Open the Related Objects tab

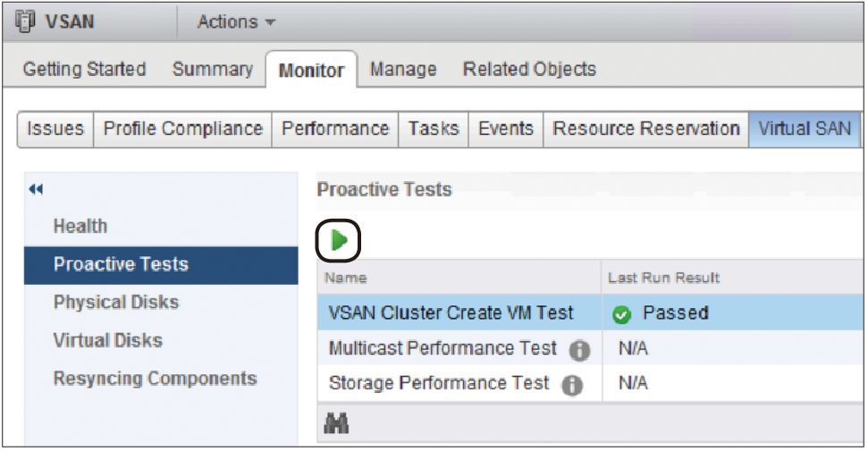point(529,69)
